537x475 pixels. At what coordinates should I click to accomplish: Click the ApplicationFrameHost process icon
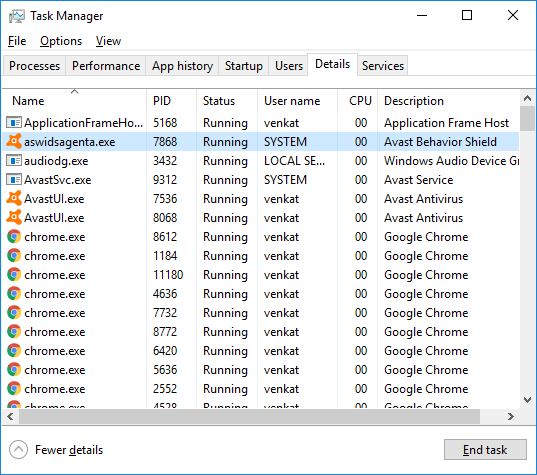[14, 122]
